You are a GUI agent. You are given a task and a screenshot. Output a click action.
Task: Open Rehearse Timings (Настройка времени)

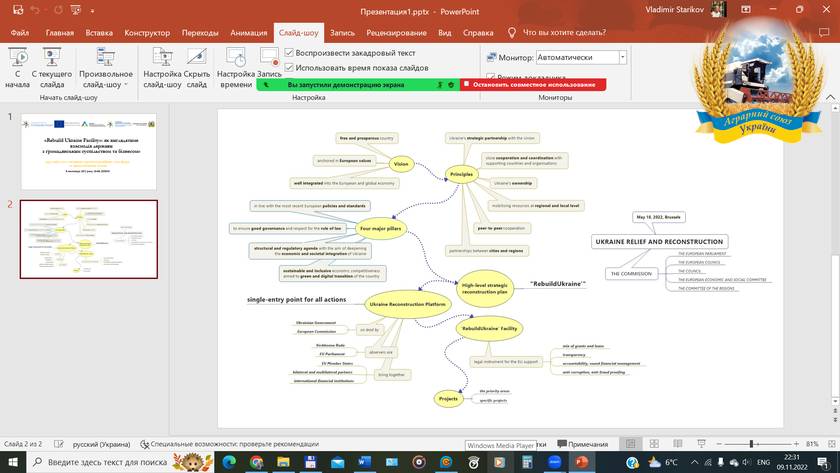pyautogui.click(x=236, y=67)
